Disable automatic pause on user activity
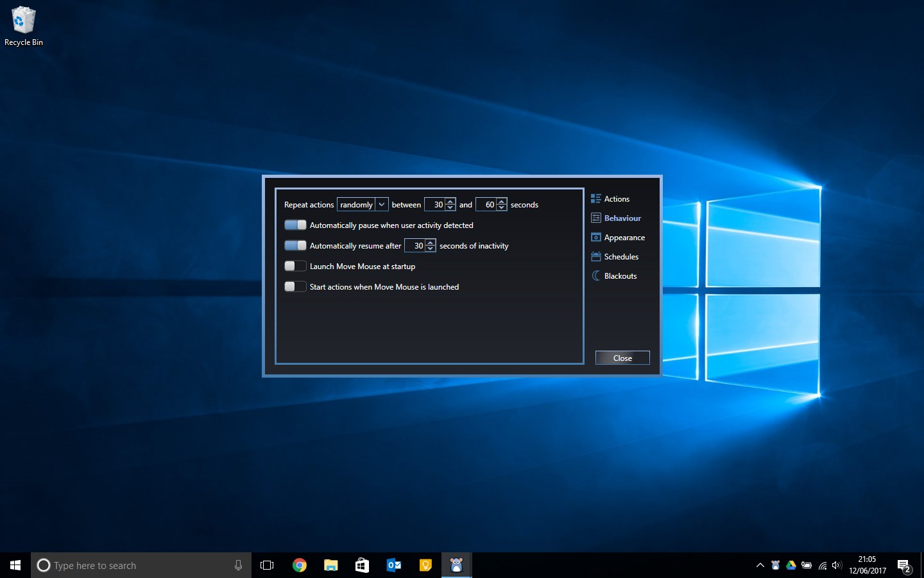Screen dimensions: 924x578 [295, 225]
